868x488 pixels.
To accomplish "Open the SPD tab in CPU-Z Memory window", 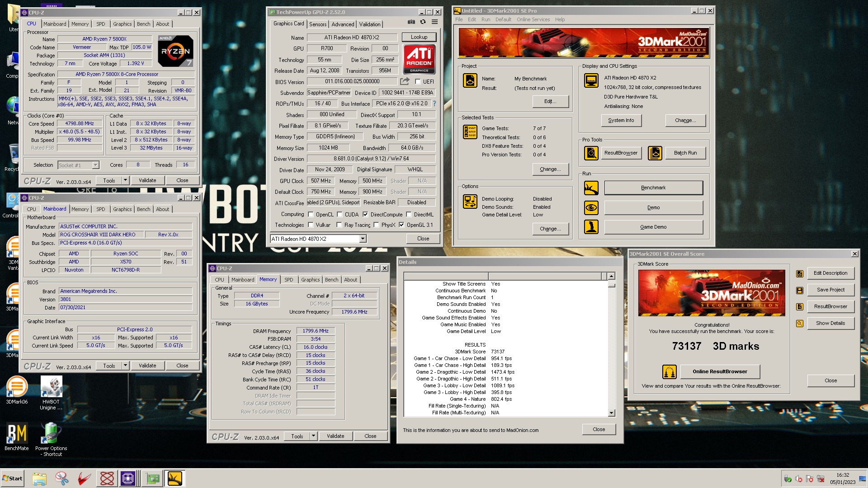I will [x=289, y=280].
